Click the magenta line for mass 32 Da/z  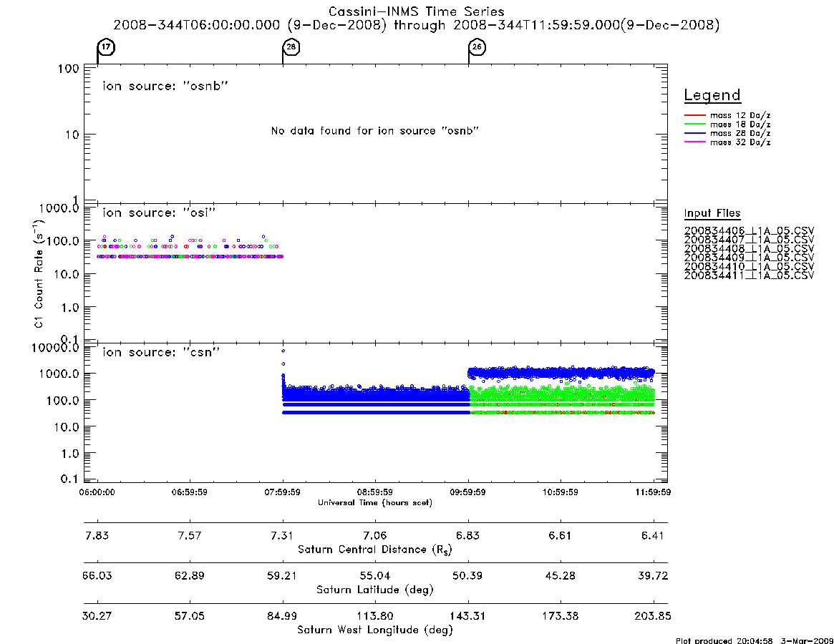coord(694,142)
